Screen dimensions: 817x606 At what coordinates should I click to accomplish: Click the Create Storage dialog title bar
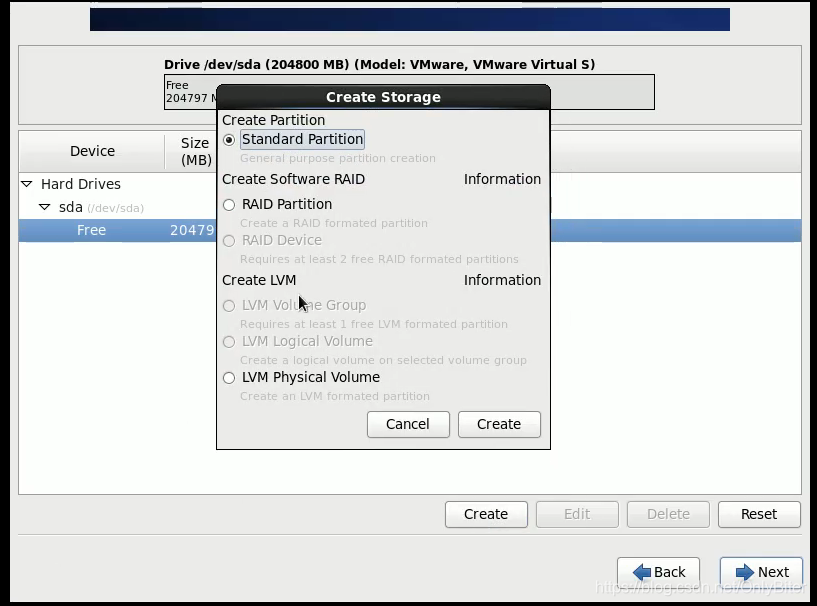(383, 97)
